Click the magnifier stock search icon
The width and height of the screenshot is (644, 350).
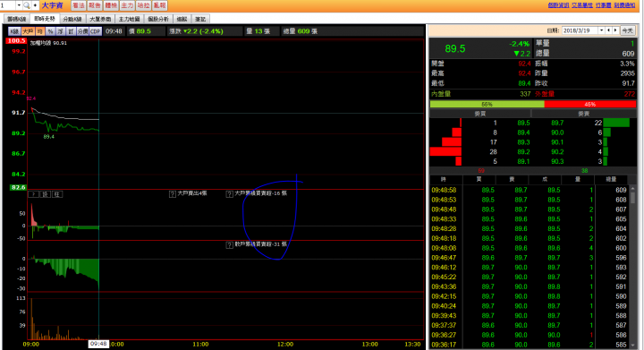[x=27, y=5]
